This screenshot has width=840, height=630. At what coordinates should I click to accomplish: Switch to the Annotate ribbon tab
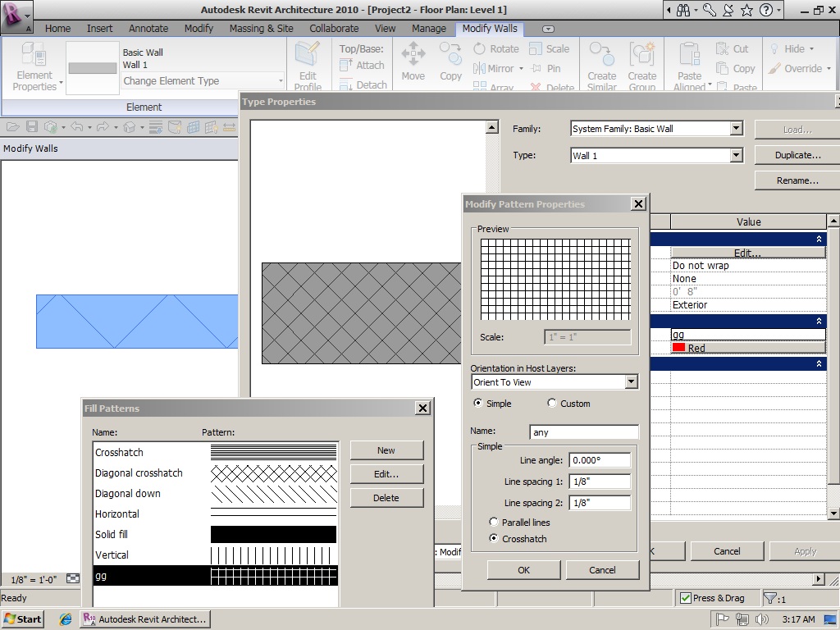(x=148, y=28)
